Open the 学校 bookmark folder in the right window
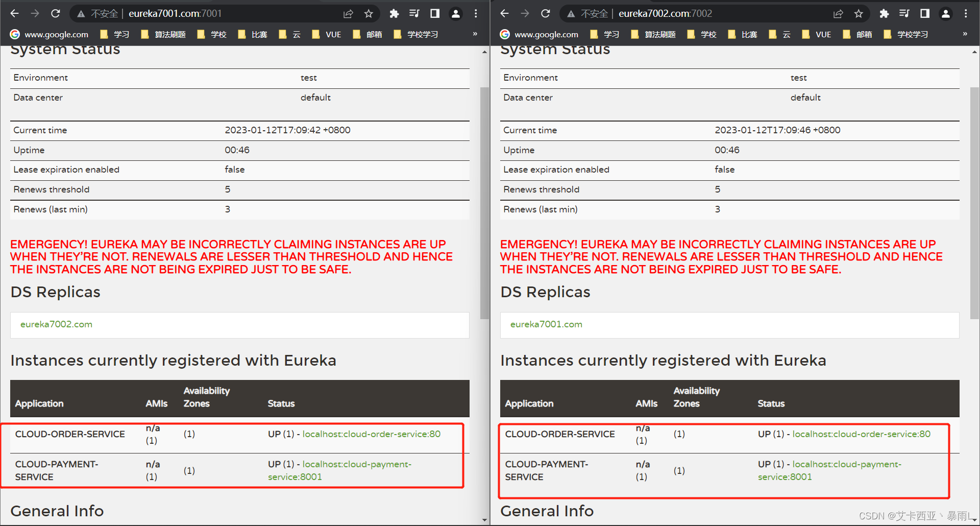 702,34
